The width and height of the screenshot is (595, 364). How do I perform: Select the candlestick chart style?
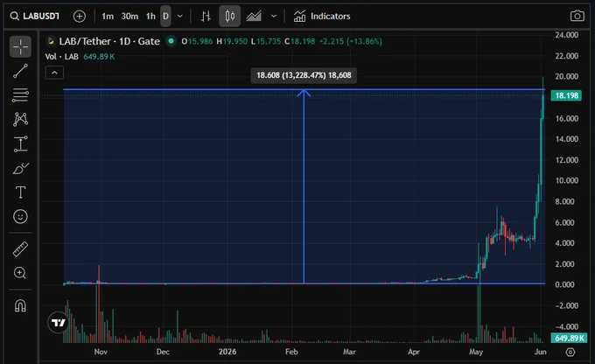pyautogui.click(x=229, y=17)
